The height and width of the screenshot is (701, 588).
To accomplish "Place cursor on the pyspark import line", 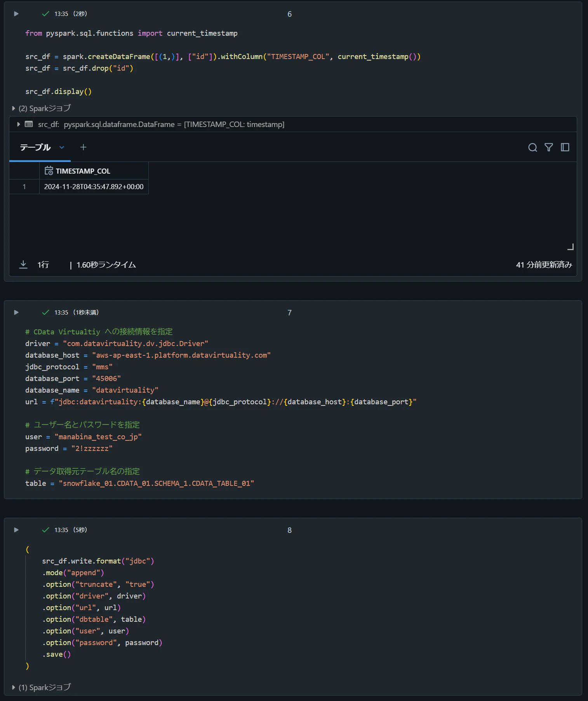I will 131,33.
